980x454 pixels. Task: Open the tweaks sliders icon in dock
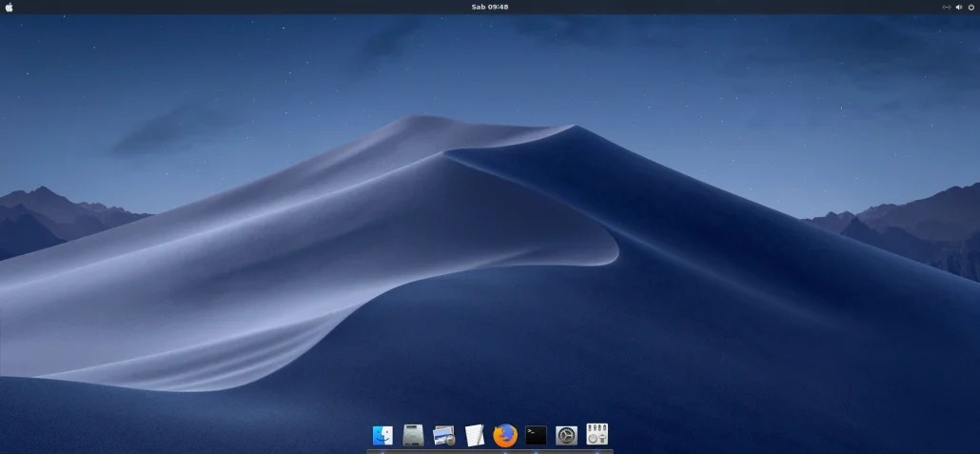pos(597,434)
